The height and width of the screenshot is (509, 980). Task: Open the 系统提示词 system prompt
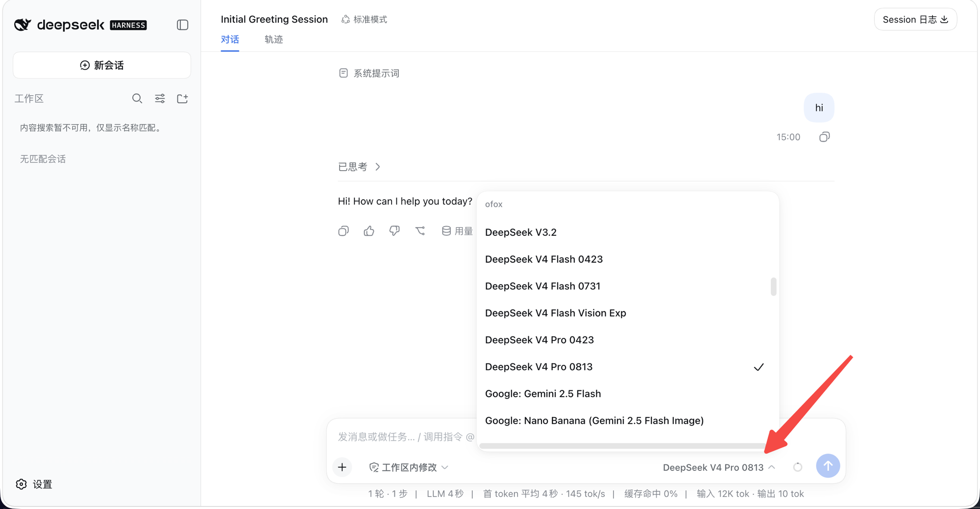coord(369,73)
